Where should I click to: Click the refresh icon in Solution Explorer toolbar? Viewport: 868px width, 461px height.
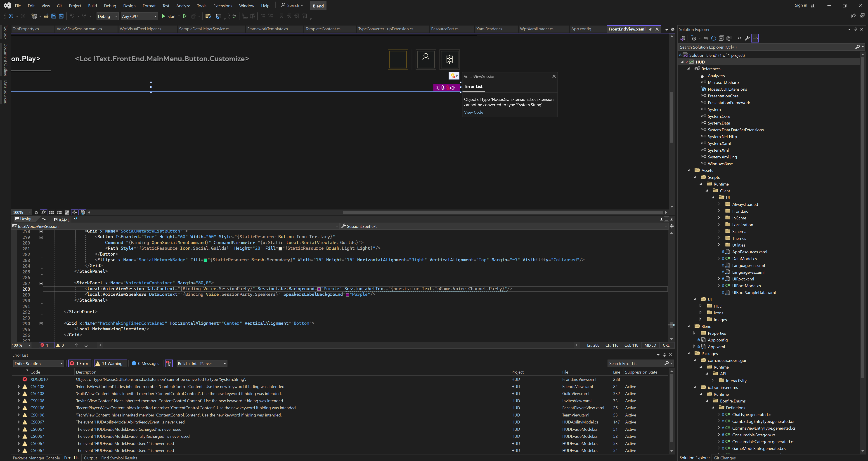[x=713, y=38]
